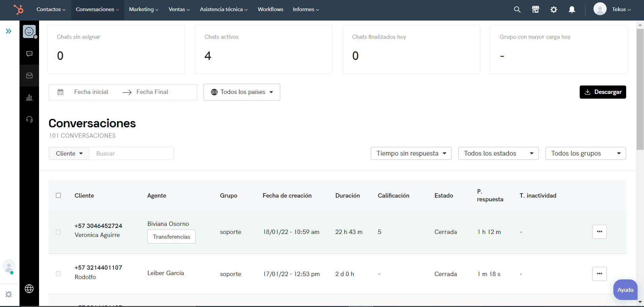Check the Veronica Aguirre row checkbox
Screen dimensions: 644x307
click(x=58, y=232)
